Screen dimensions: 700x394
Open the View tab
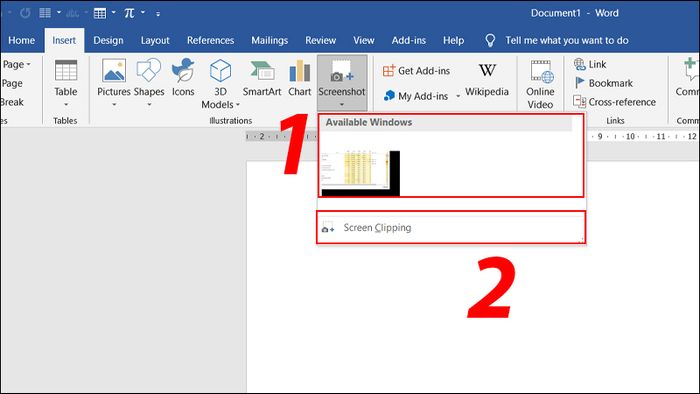point(363,40)
